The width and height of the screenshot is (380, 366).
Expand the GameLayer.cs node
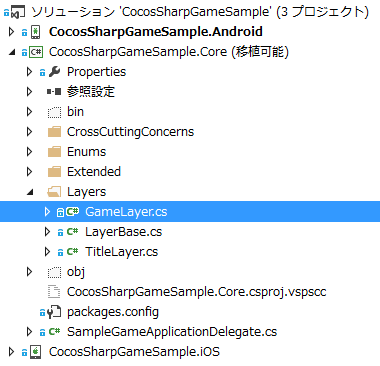tap(47, 212)
